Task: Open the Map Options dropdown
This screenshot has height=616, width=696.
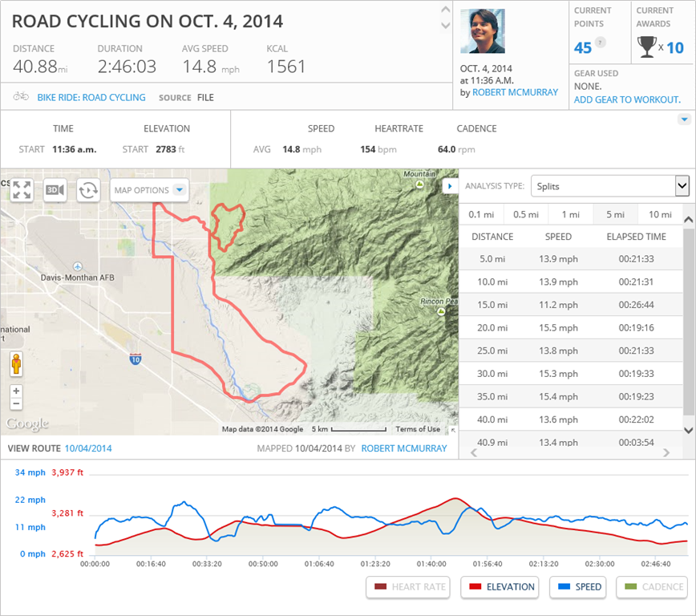Action: pos(150,190)
